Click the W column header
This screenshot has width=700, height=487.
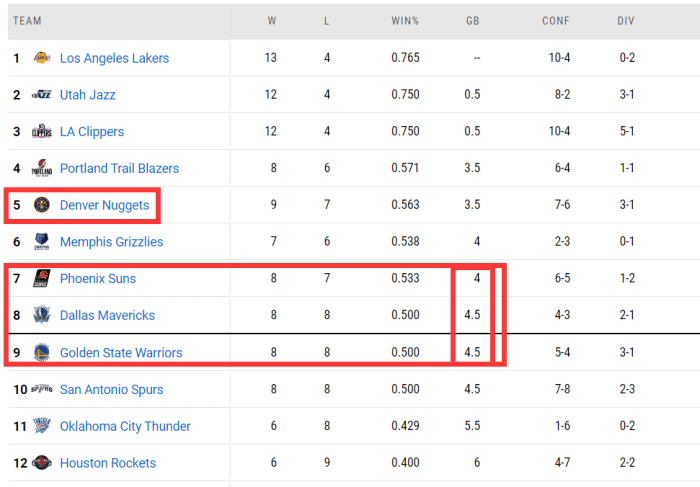pos(272,21)
